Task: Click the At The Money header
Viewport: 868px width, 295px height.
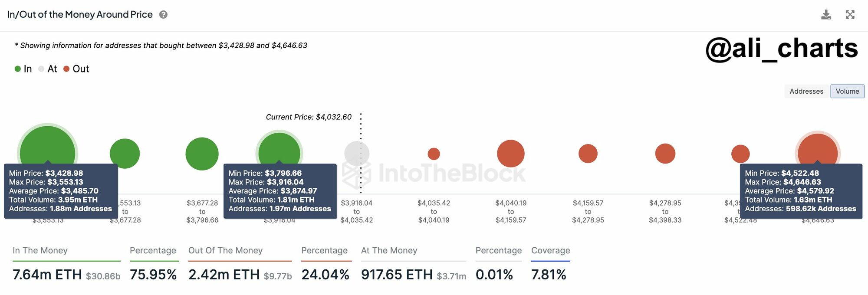Action: [x=389, y=250]
